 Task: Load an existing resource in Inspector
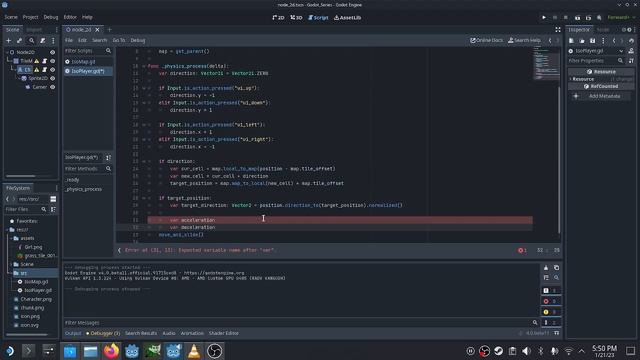(582, 40)
